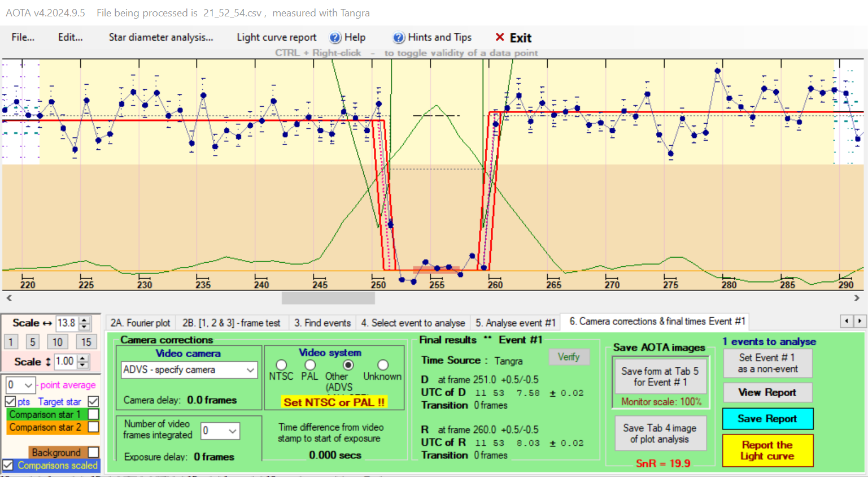Open the Video camera ADVS dropdown
The image size is (868, 477).
click(x=250, y=370)
